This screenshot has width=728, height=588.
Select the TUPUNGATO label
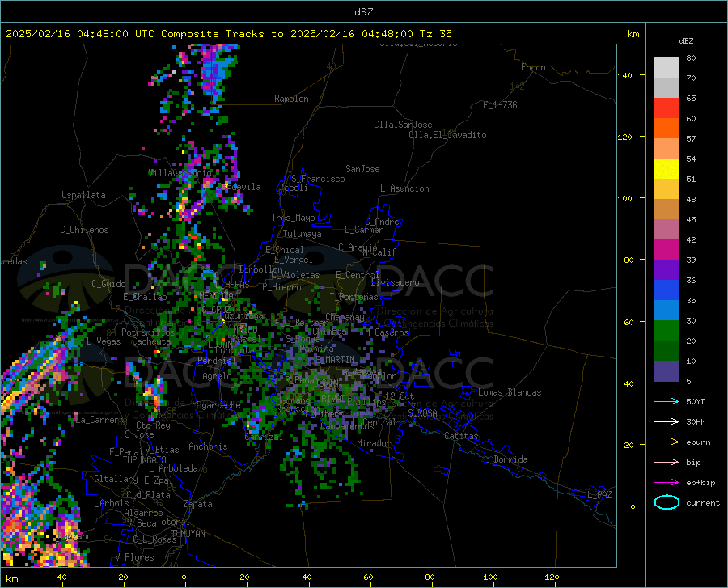pos(145,460)
